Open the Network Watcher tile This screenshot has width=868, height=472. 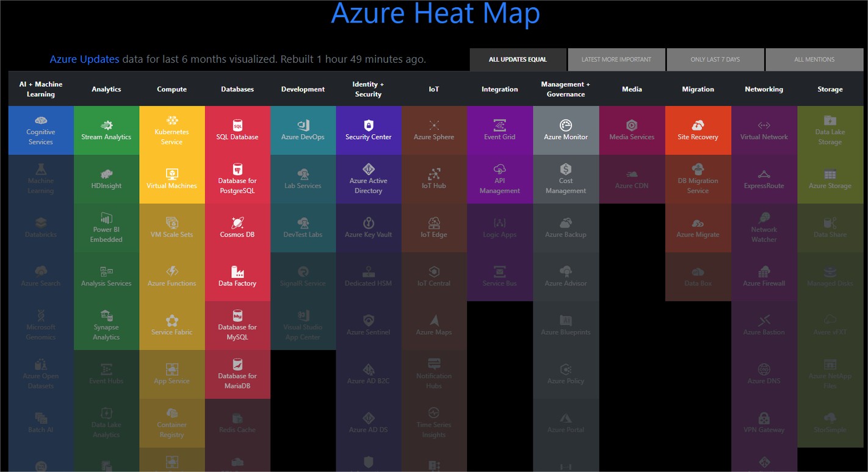764,228
